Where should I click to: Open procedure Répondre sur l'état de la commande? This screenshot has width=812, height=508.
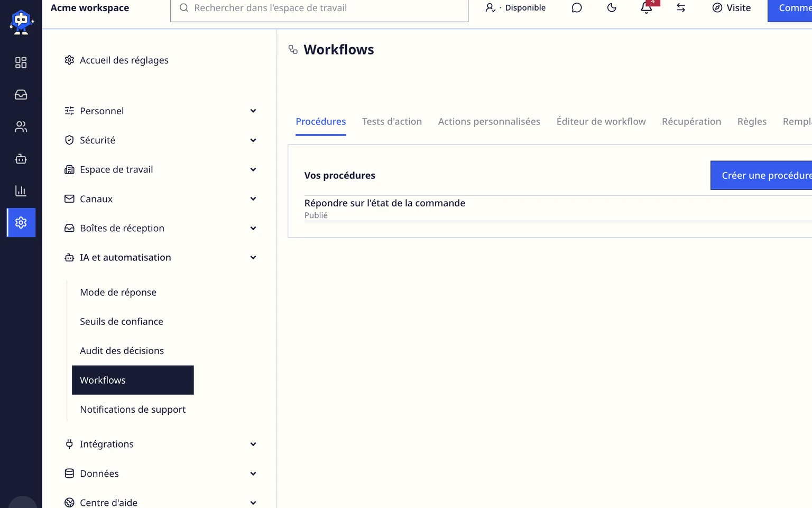[x=385, y=203]
